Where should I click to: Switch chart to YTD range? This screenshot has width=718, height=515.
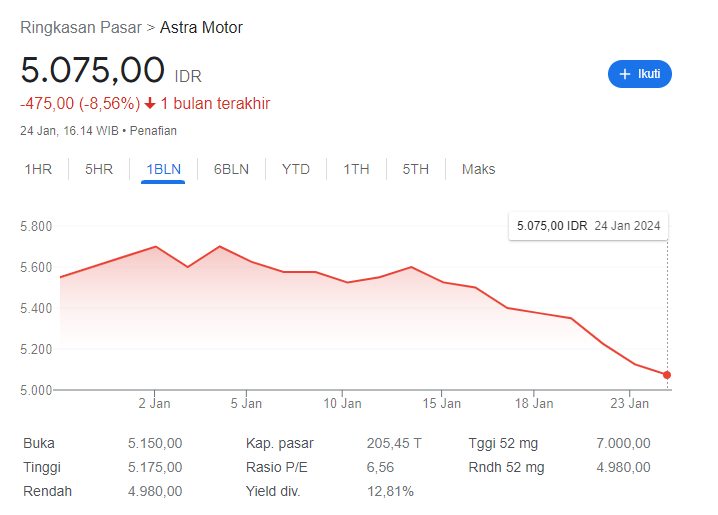coord(296,169)
